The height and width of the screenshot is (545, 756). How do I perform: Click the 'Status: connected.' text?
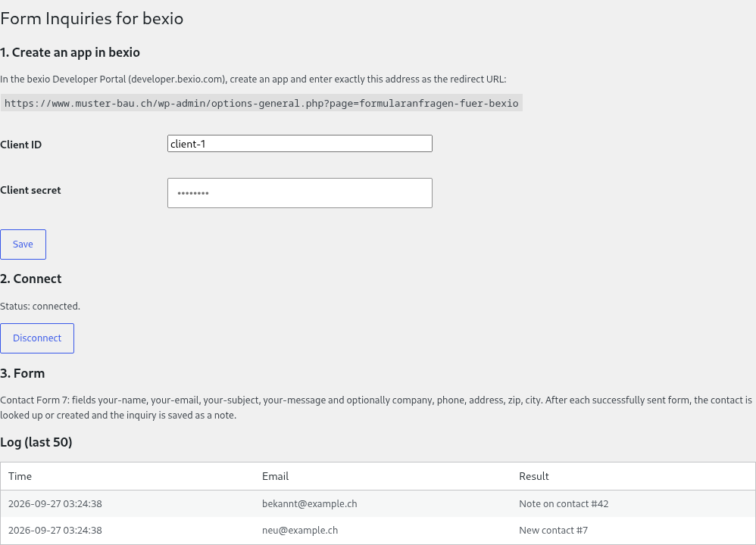point(40,307)
